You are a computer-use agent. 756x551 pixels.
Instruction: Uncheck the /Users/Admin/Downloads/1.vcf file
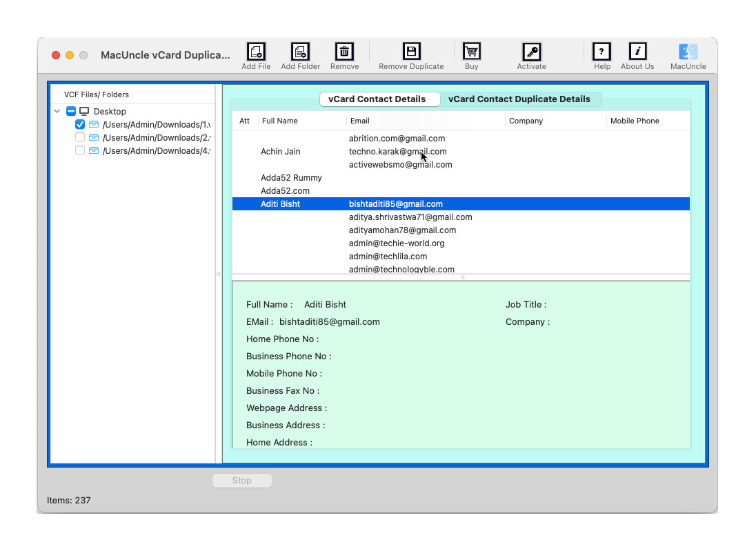click(x=80, y=124)
